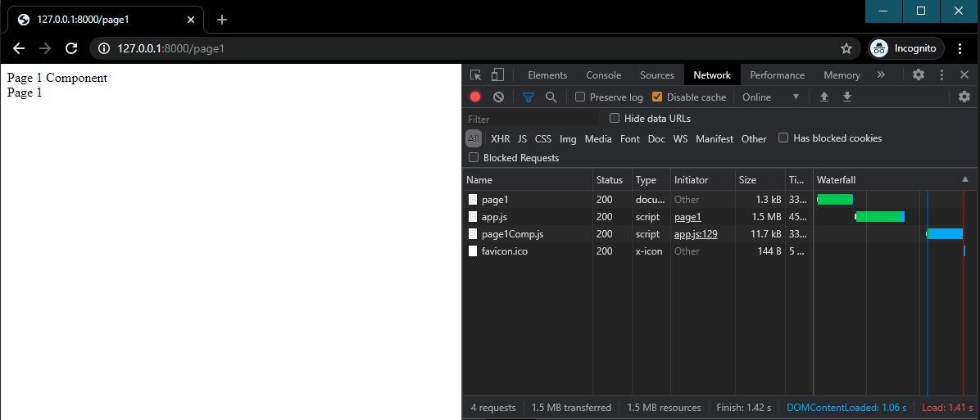Open network search magnifier
Viewport: 980px width, 420px height.
pyautogui.click(x=551, y=97)
